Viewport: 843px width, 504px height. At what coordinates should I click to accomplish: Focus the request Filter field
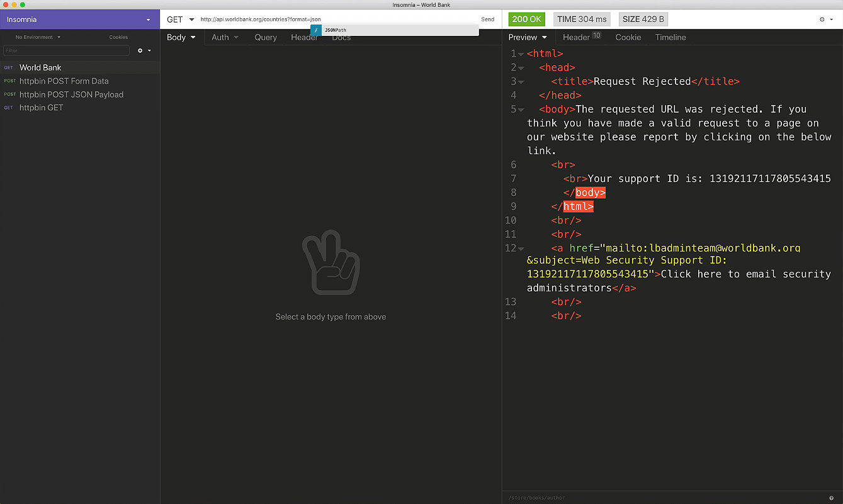66,50
